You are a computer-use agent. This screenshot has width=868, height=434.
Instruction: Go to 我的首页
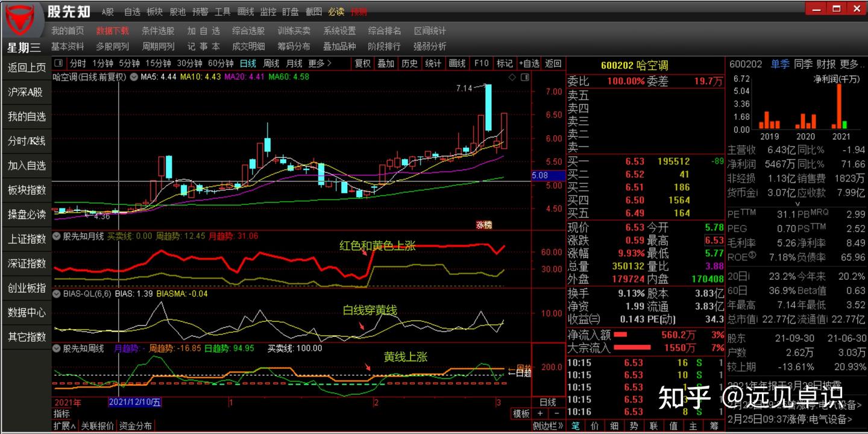(68, 31)
